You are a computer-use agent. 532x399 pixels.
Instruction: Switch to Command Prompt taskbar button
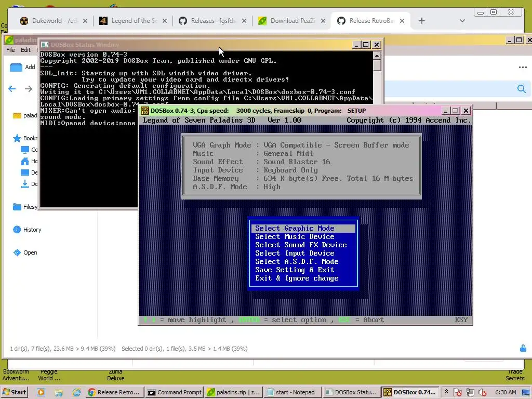175,392
